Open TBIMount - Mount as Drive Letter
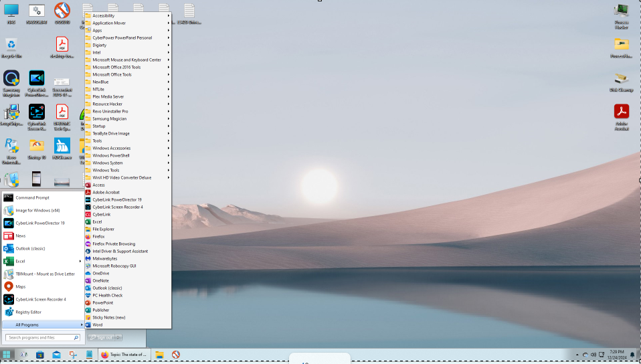Image resolution: width=641 pixels, height=364 pixels. click(x=43, y=274)
